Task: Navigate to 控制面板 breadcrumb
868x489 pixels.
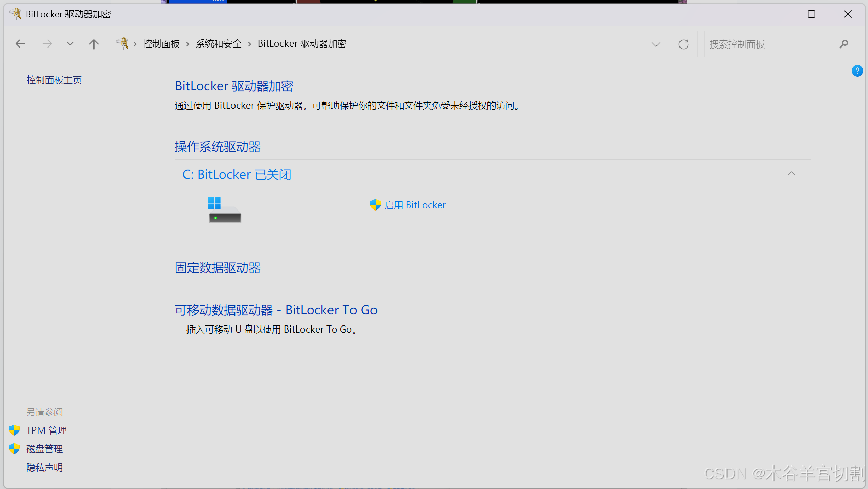Action: pos(161,44)
